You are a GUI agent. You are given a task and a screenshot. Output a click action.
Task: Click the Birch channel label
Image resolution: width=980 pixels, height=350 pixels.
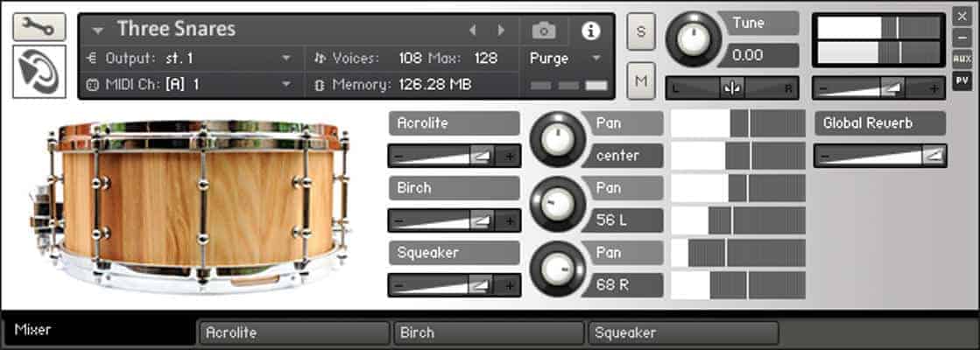(454, 188)
